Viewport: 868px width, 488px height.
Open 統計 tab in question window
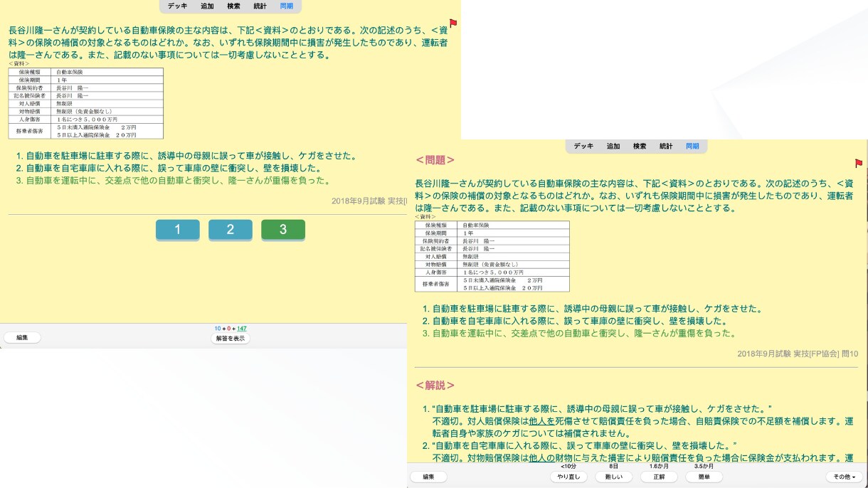click(x=260, y=6)
